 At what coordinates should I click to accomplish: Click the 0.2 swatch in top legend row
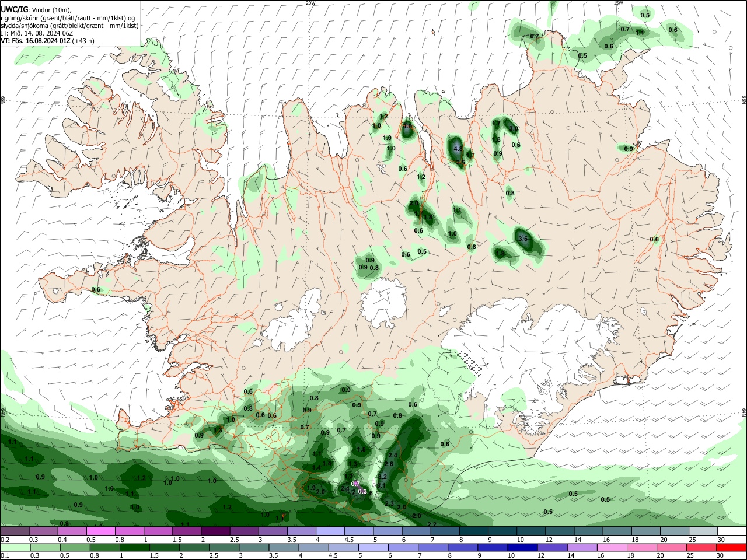coord(15,531)
